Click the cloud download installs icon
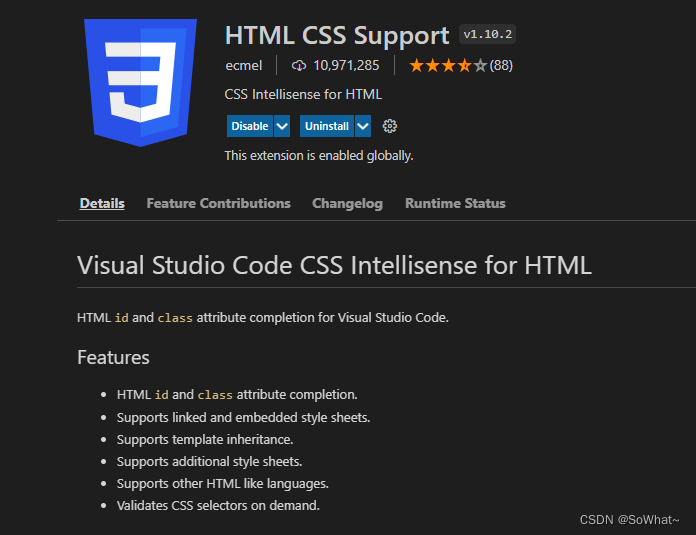The height and width of the screenshot is (535, 696). [x=298, y=66]
